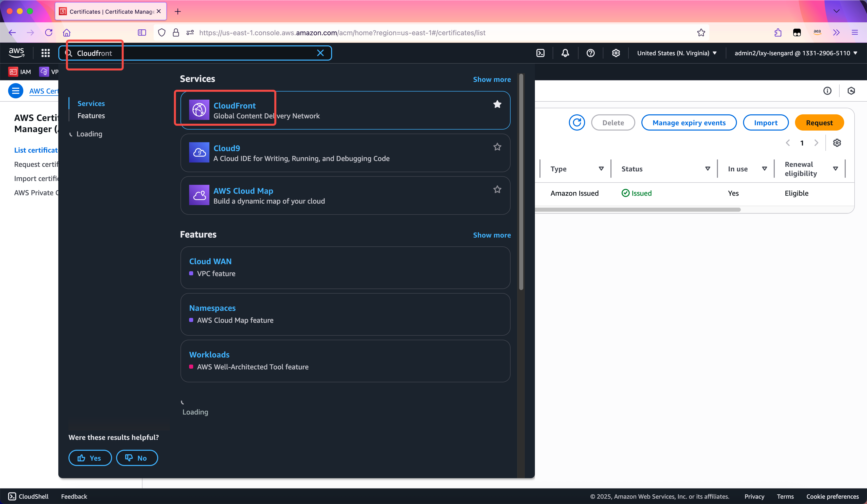Image resolution: width=867 pixels, height=504 pixels.
Task: Click the IAM shortcut in favorites bar
Action: [20, 72]
